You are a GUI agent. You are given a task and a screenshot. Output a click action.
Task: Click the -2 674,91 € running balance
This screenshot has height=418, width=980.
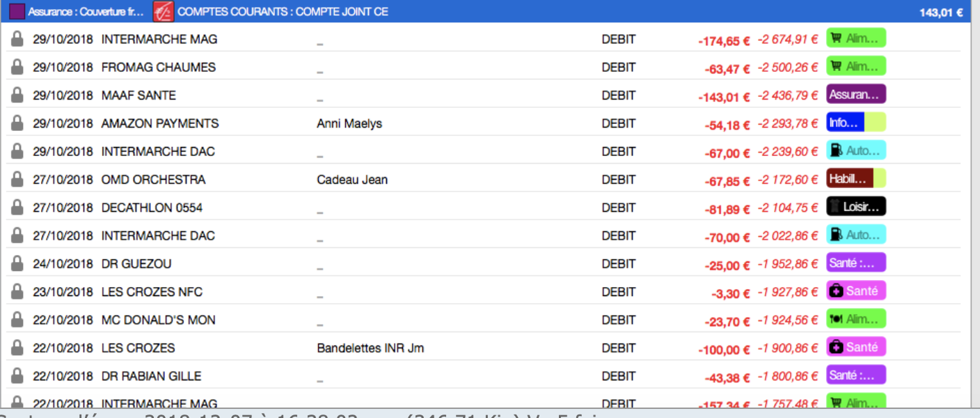[788, 39]
